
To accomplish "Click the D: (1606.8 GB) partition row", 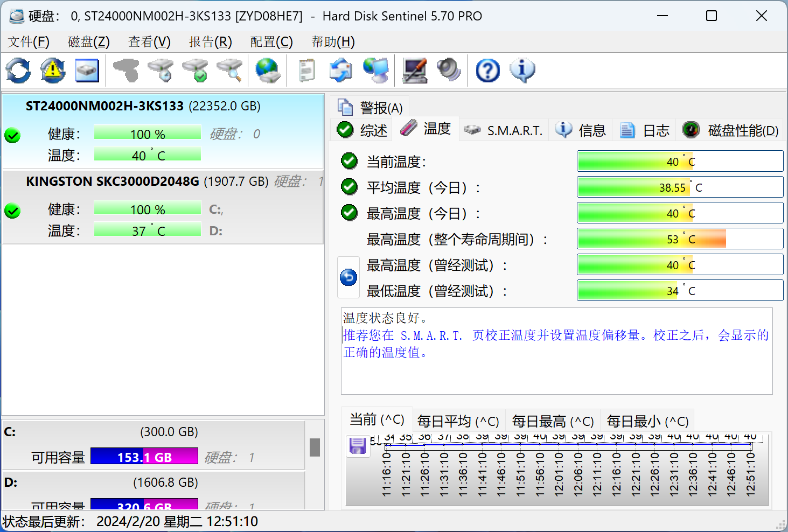I will [154, 491].
